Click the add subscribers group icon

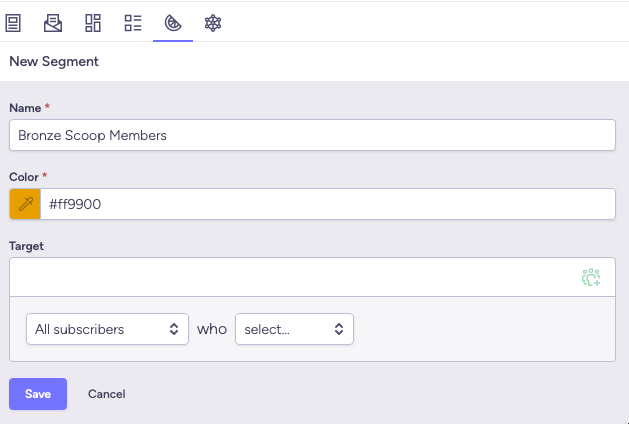(x=590, y=277)
